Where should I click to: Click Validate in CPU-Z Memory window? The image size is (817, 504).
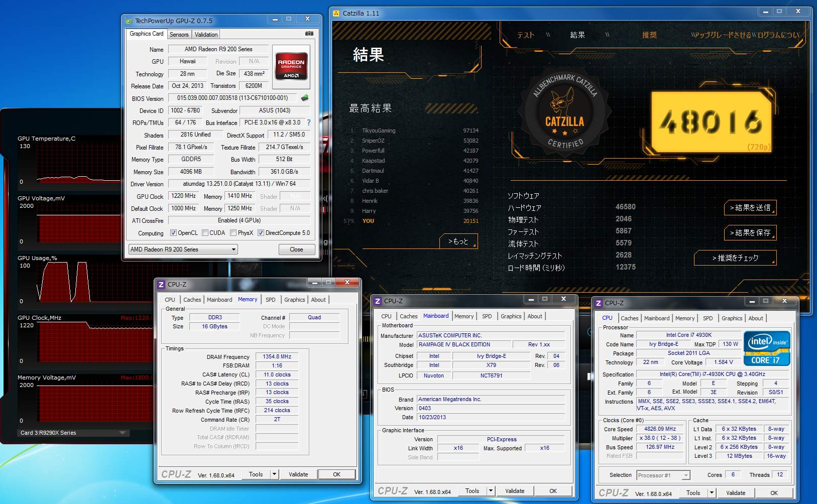point(298,474)
